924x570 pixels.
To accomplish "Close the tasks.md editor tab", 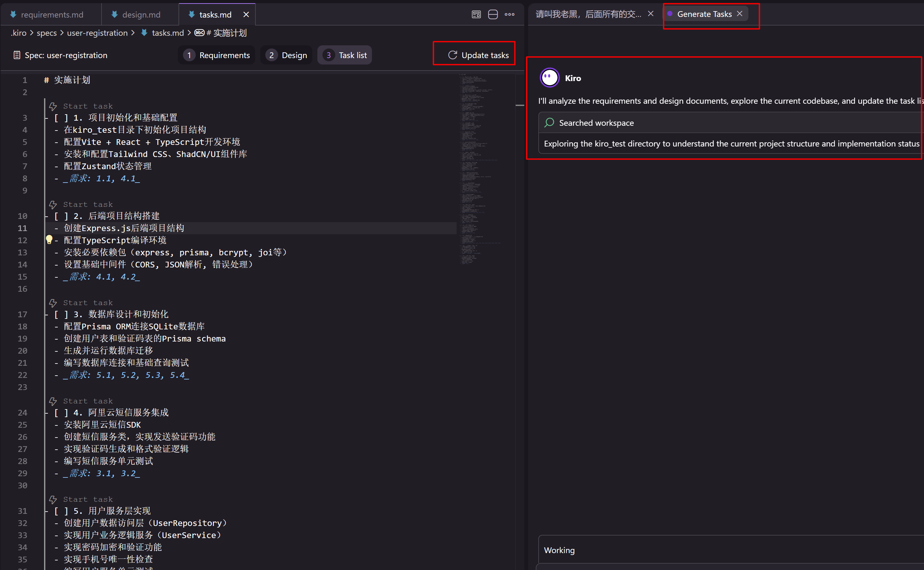I will point(246,14).
